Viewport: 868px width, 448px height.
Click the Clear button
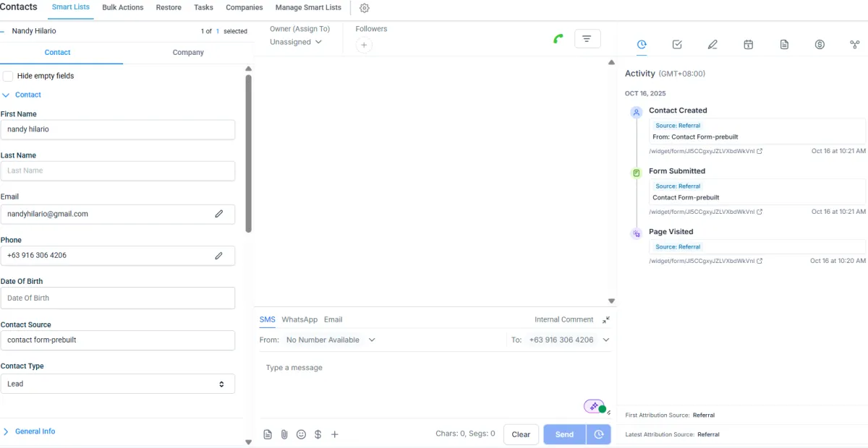(521, 434)
